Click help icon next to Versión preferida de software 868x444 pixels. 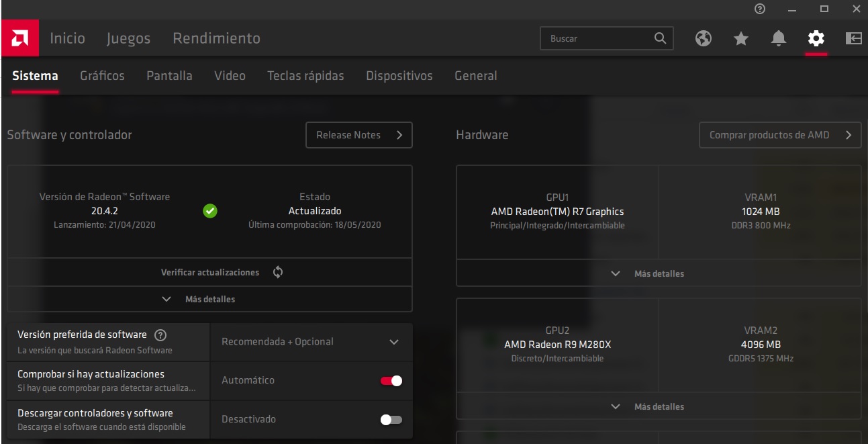(x=160, y=335)
